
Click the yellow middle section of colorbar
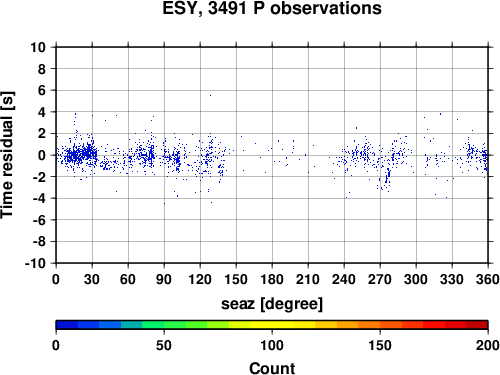pos(272,325)
